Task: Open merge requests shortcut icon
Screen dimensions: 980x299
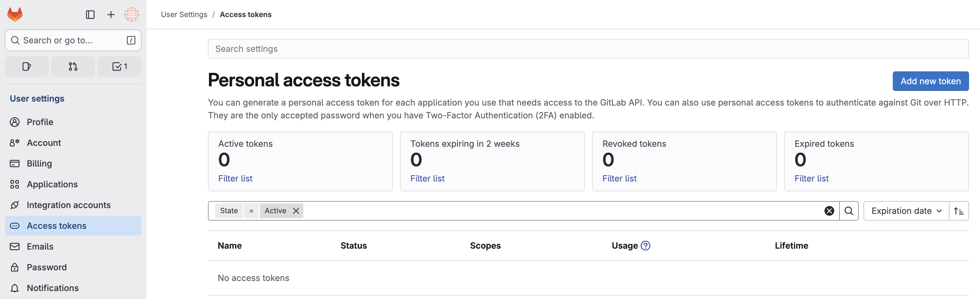Action: (x=73, y=67)
